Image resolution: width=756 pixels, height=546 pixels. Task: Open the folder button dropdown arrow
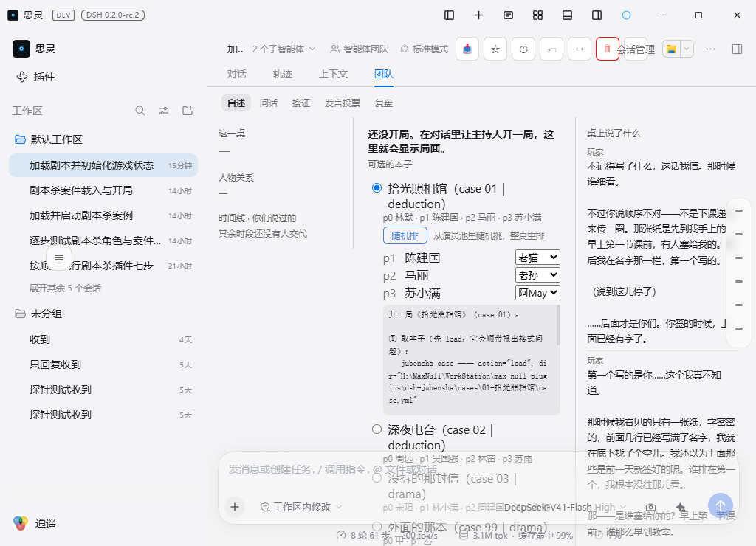[687, 49]
